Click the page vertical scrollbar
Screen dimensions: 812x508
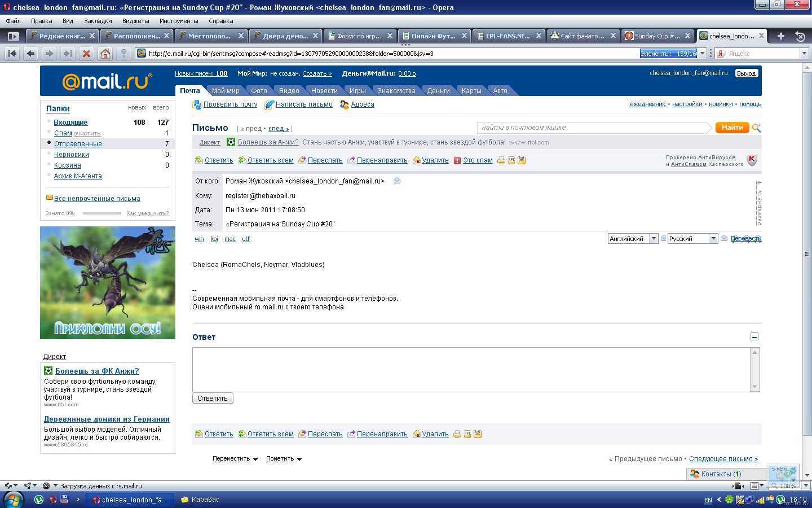807,271
